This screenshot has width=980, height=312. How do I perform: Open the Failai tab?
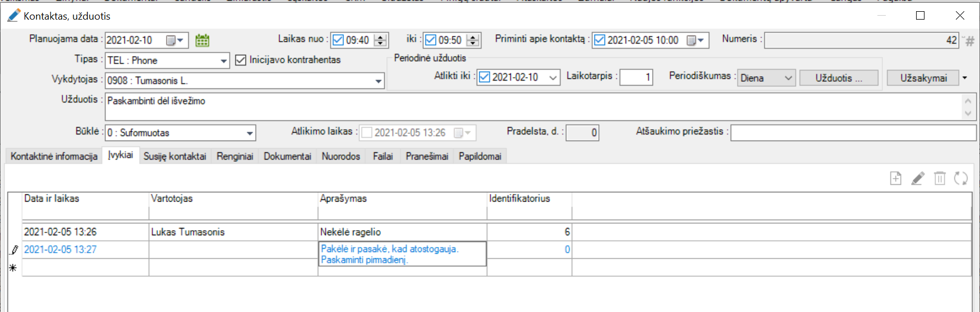click(383, 156)
